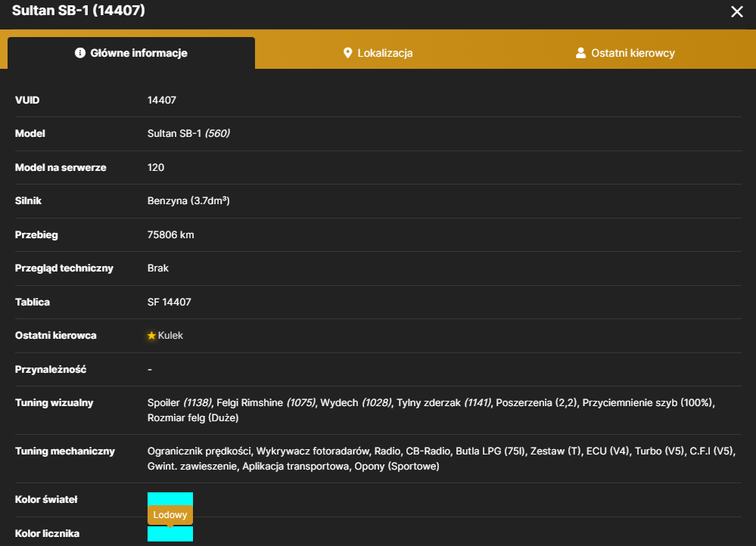Click the CB-Radio tuning entry
This screenshot has width=756, height=546.
point(428,451)
